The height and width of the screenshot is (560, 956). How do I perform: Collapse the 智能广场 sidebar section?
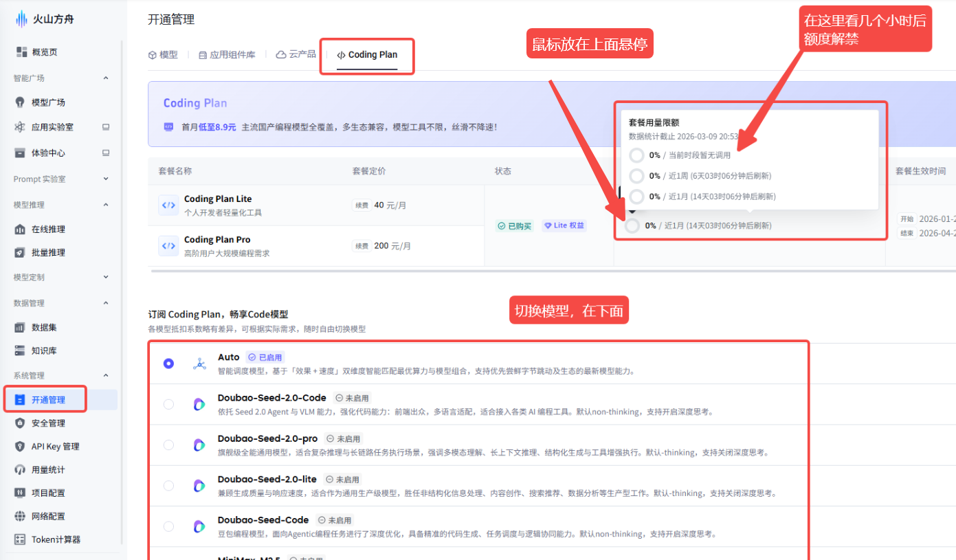coord(106,78)
